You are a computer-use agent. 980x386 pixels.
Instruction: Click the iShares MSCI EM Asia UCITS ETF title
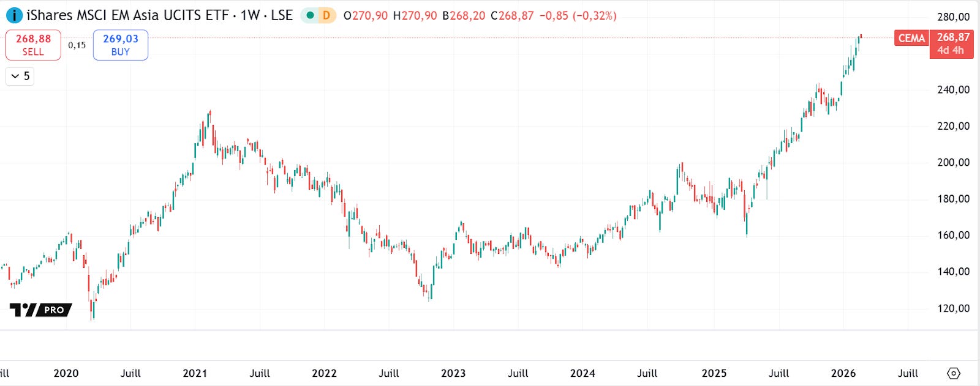127,15
